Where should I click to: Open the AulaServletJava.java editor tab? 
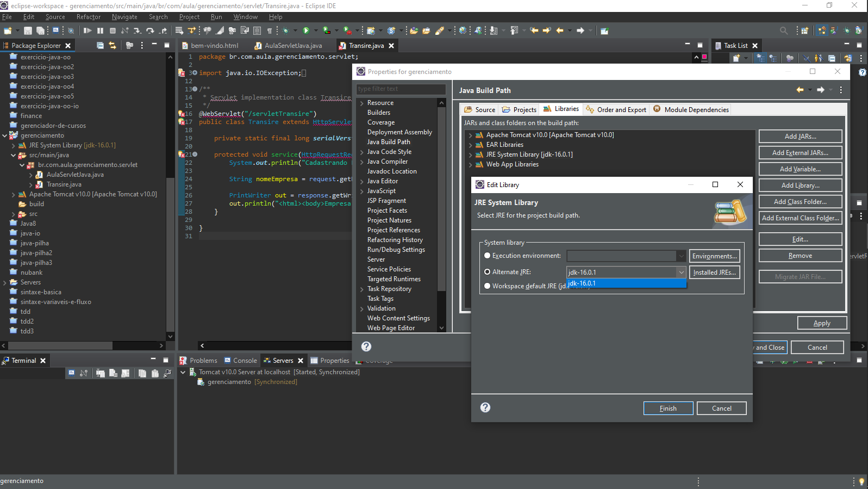pos(289,46)
